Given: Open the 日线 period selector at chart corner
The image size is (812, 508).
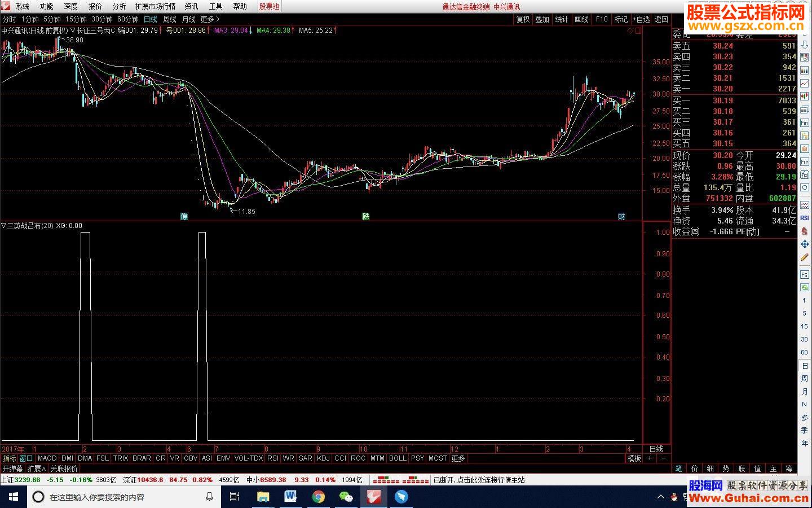Looking at the screenshot, I should tap(656, 449).
